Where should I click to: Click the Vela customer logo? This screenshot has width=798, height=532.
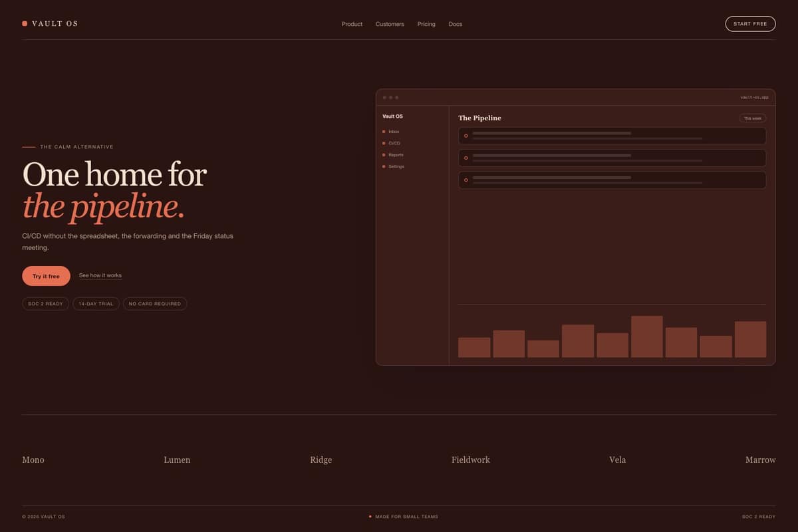click(617, 460)
